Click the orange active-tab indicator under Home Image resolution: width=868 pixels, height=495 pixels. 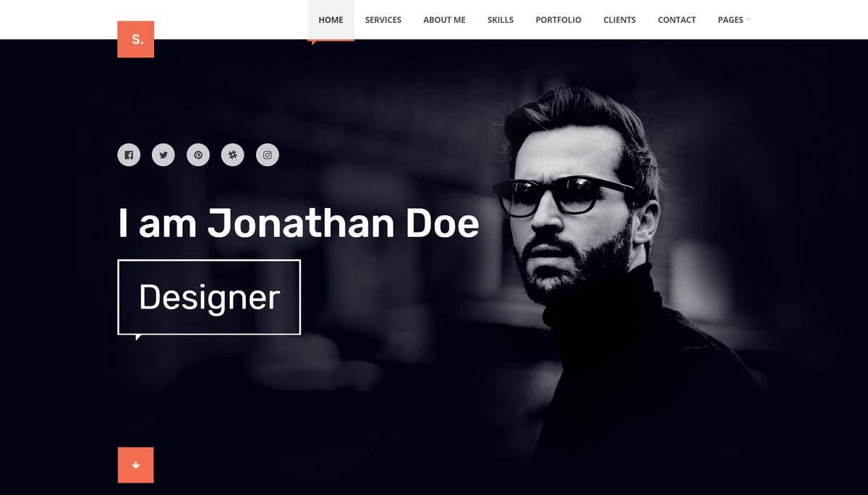(x=331, y=41)
